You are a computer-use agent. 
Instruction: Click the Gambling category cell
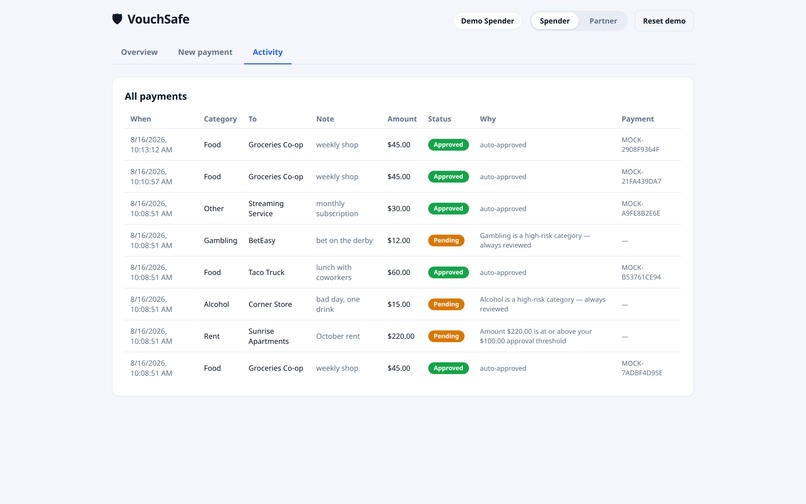click(220, 240)
